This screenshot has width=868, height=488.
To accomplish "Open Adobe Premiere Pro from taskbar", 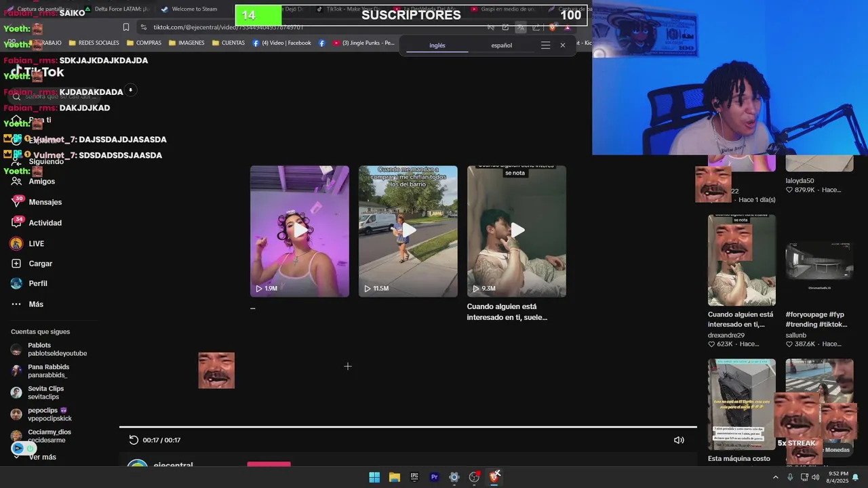I will [x=434, y=477].
